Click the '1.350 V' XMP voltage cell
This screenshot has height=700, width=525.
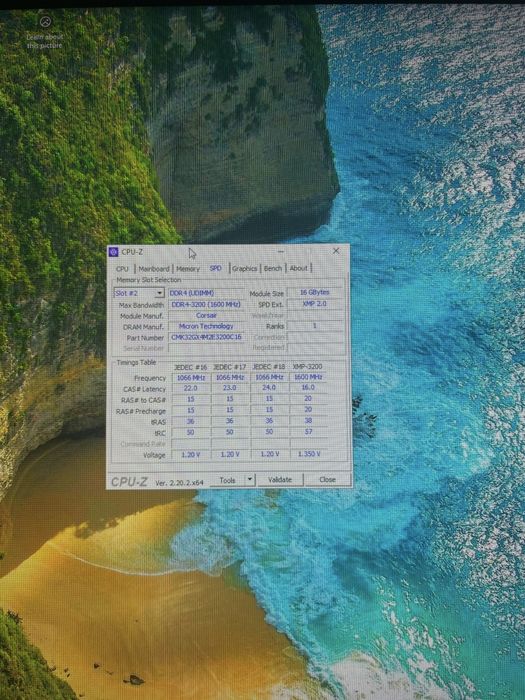tap(308, 454)
